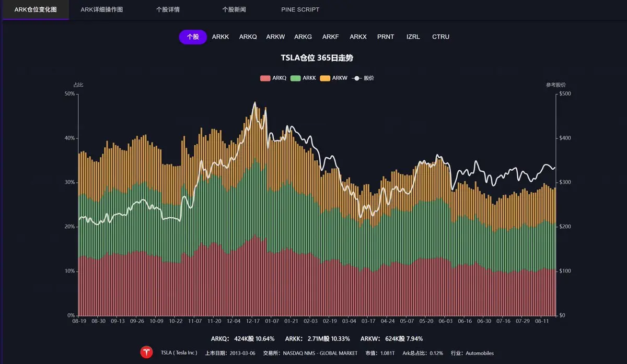Select the PRNT fund filter
Viewport: 627px width, 364px height.
pos(386,37)
